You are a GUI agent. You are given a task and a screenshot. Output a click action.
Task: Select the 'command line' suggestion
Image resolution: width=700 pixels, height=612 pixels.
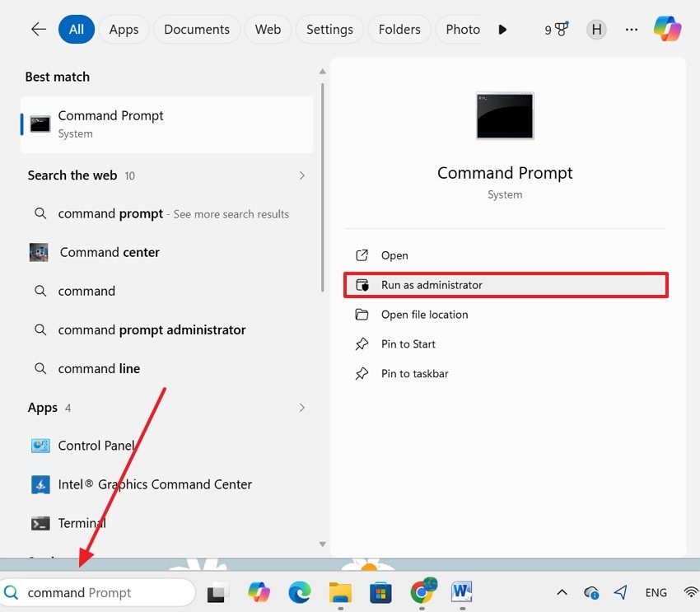click(167, 368)
